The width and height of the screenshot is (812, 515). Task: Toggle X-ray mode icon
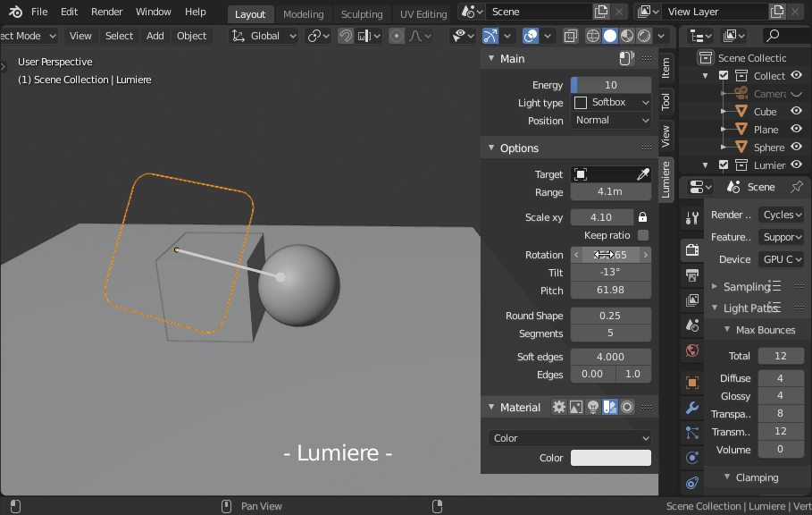point(570,36)
